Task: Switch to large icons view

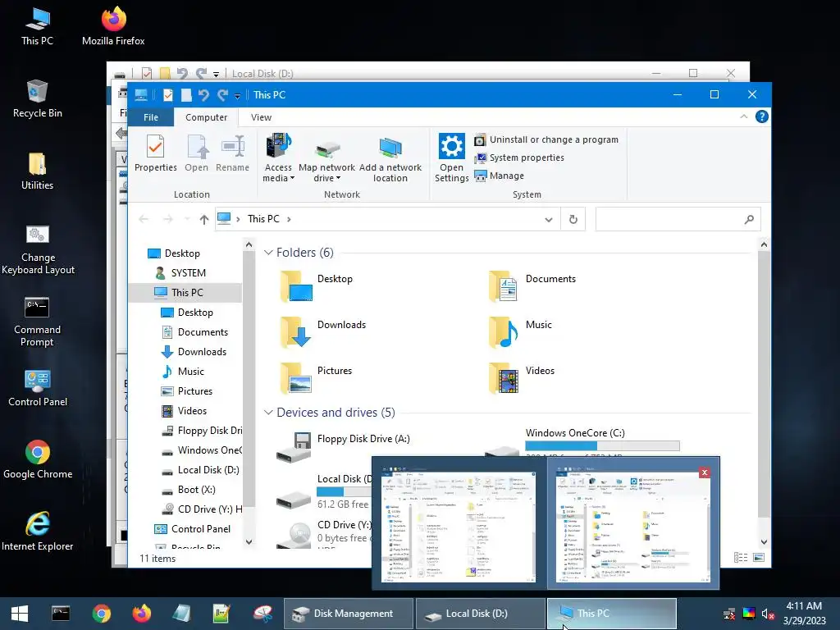Action: pos(759,558)
